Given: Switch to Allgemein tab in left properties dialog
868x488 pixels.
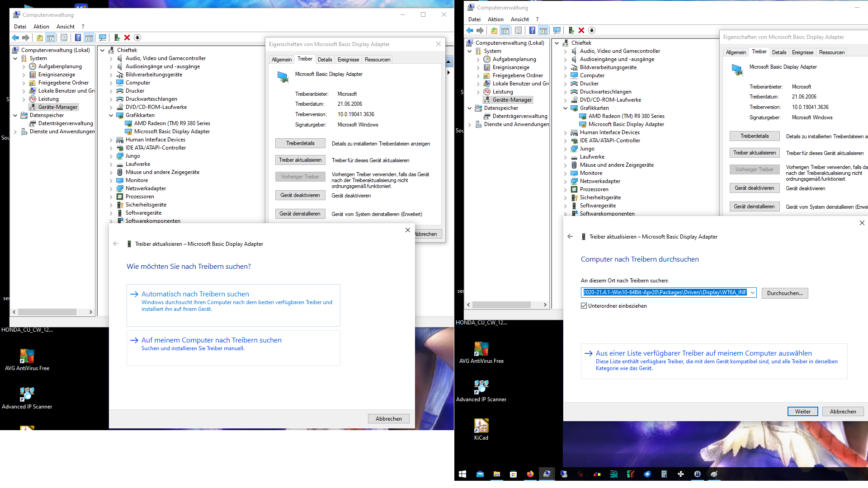Looking at the screenshot, I should click(x=282, y=60).
